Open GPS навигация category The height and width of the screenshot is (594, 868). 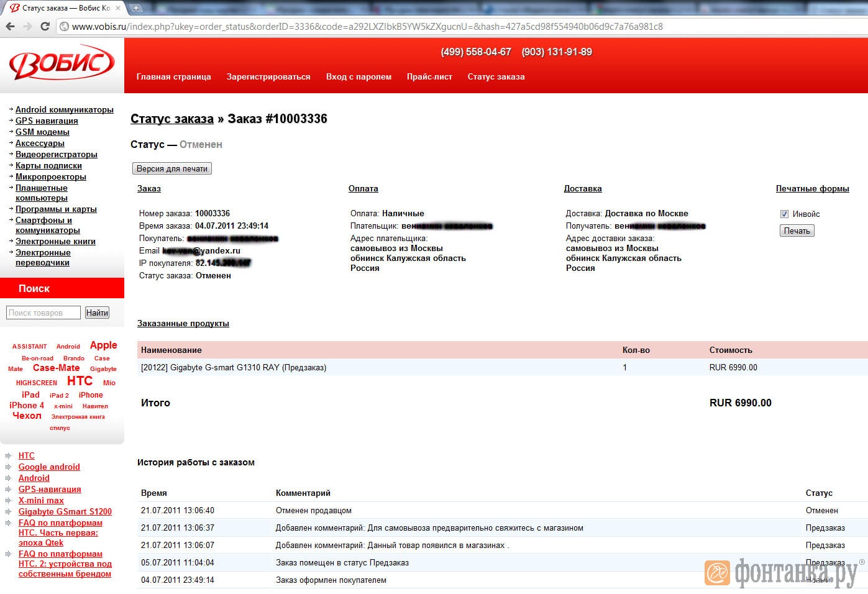click(47, 121)
